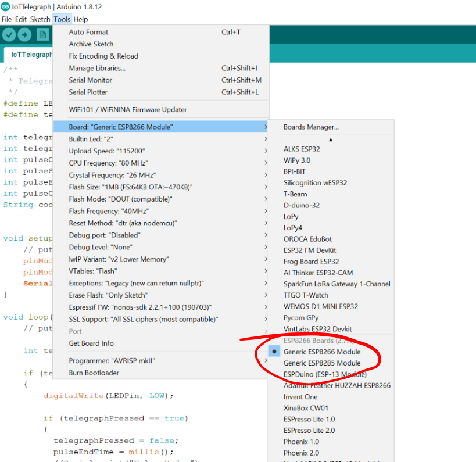Screen dimensions: 476x462
Task: Select SparkFun LoRa Gateway 1-Channel board
Action: pos(331,284)
